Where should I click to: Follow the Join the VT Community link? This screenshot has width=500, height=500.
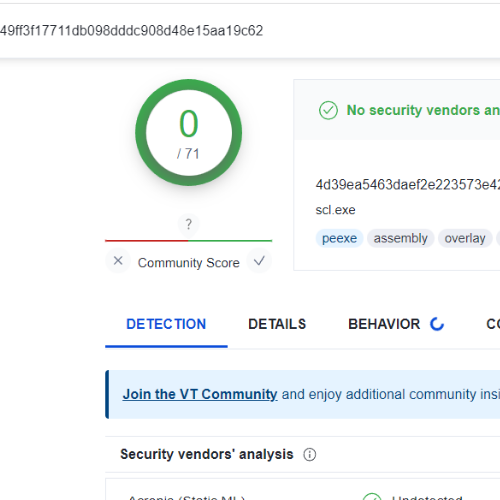(x=200, y=394)
